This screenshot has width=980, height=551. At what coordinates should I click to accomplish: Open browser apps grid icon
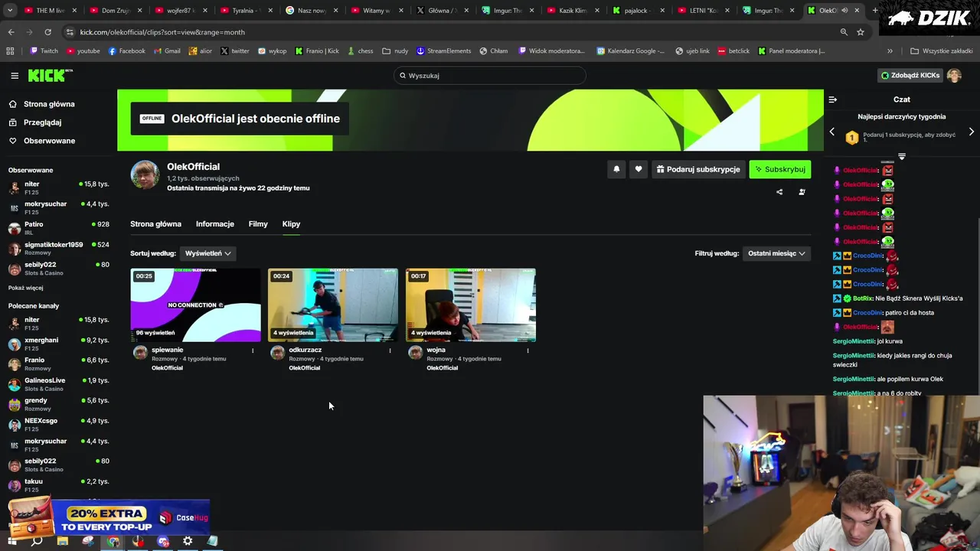click(x=10, y=51)
